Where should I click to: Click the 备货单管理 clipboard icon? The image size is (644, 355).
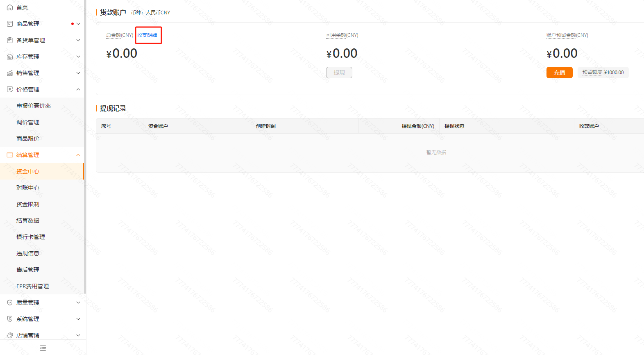10,40
